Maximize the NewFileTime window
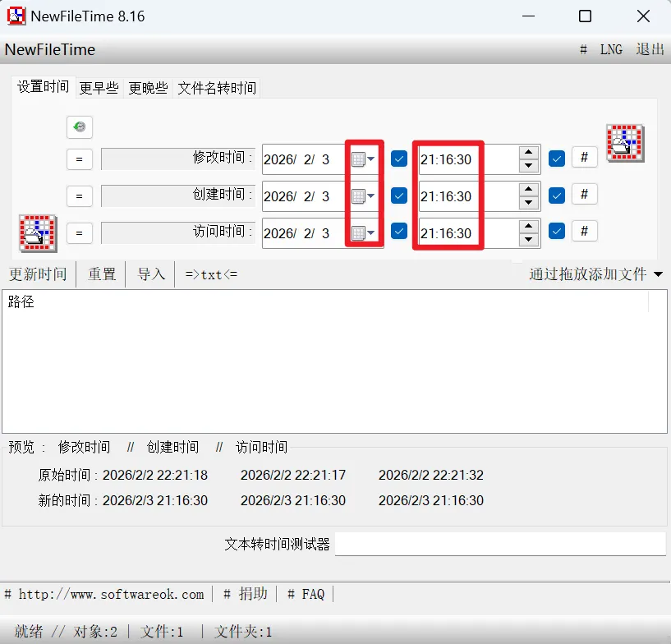The height and width of the screenshot is (644, 671). point(585,16)
